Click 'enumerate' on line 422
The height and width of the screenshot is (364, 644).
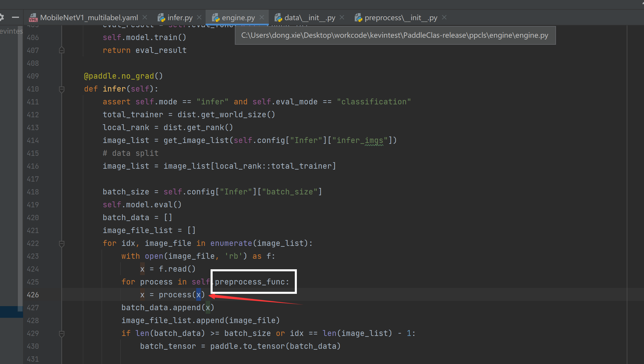[231, 243]
